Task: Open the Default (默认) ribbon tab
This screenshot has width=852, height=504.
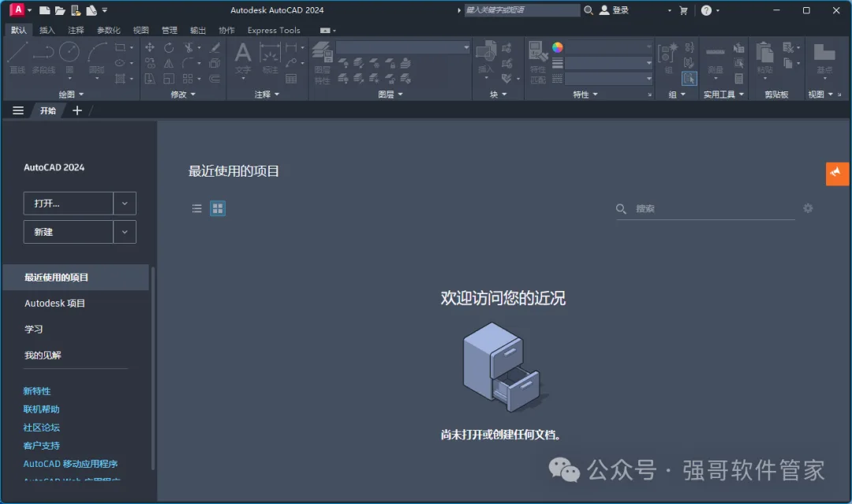Action: (18, 31)
